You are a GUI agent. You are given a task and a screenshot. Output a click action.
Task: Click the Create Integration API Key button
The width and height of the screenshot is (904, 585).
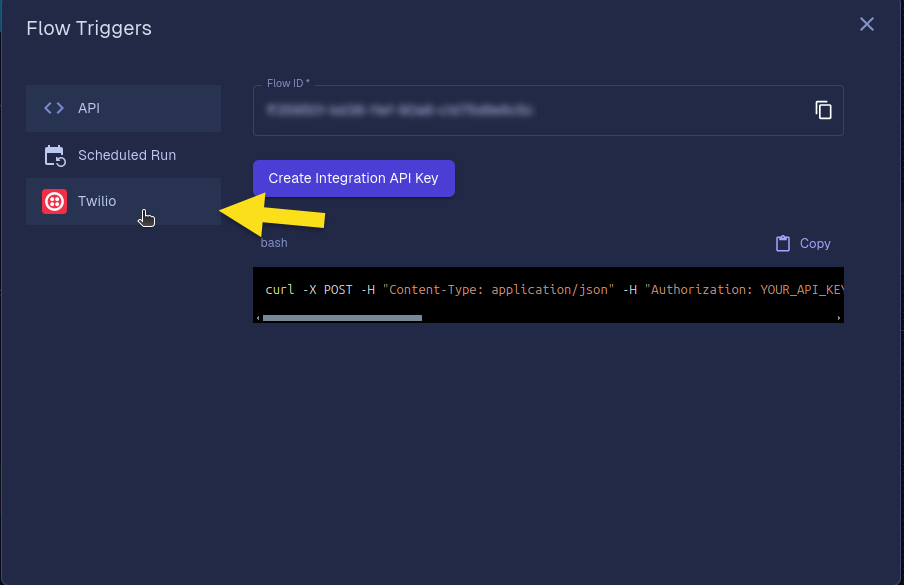click(354, 178)
